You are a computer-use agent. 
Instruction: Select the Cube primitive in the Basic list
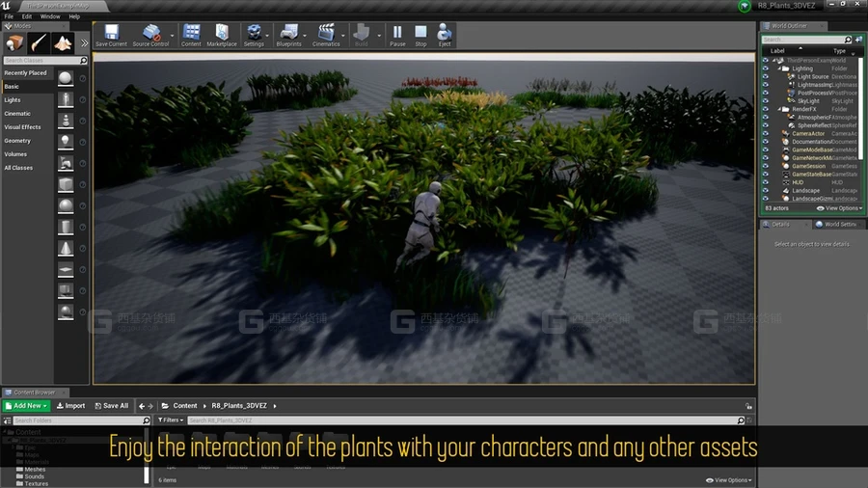point(66,184)
